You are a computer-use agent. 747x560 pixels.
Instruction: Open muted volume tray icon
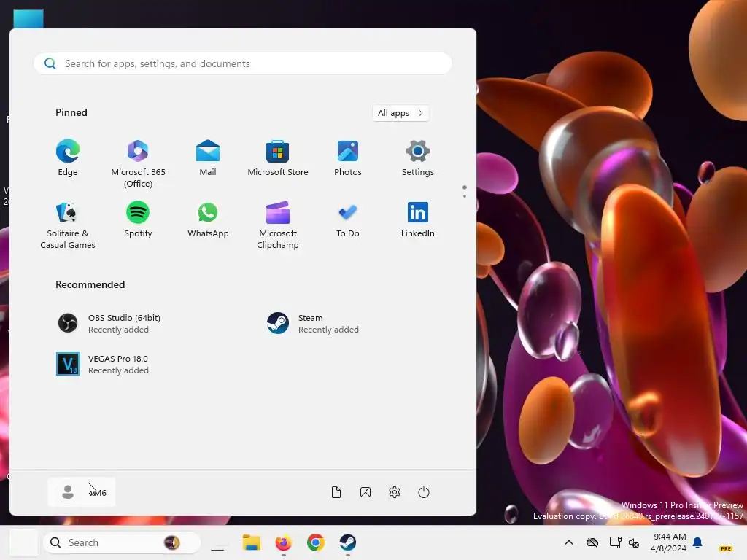click(634, 542)
